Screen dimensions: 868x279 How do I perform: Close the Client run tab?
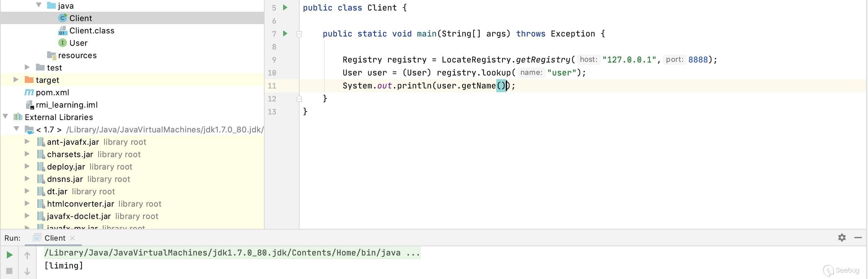[x=72, y=238]
